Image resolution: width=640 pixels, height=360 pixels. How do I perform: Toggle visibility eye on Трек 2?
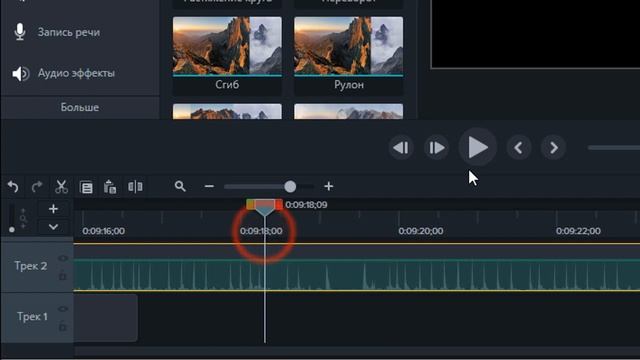[x=62, y=258]
